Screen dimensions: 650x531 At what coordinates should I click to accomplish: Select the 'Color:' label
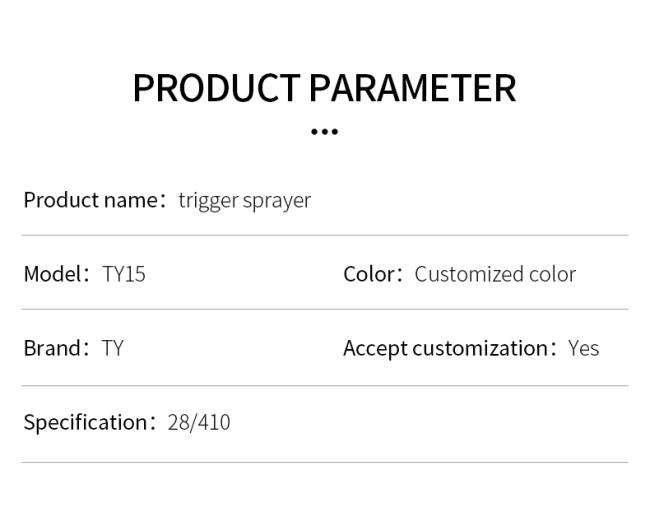coord(373,274)
